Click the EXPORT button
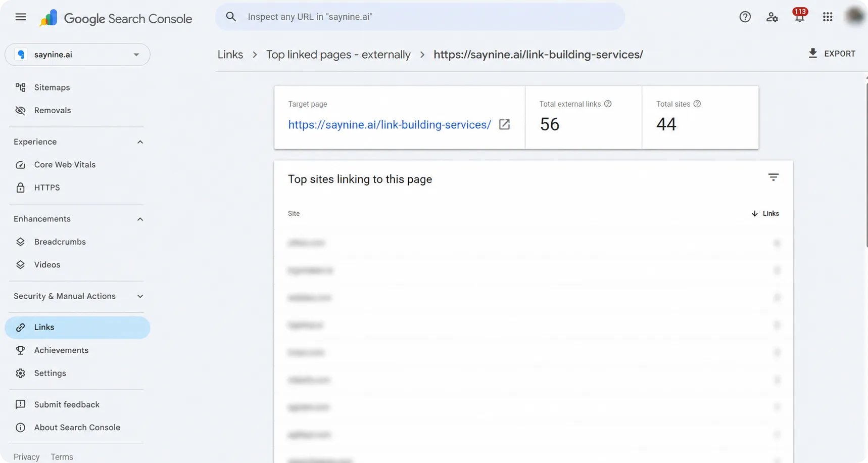This screenshot has height=463, width=868. 832,54
